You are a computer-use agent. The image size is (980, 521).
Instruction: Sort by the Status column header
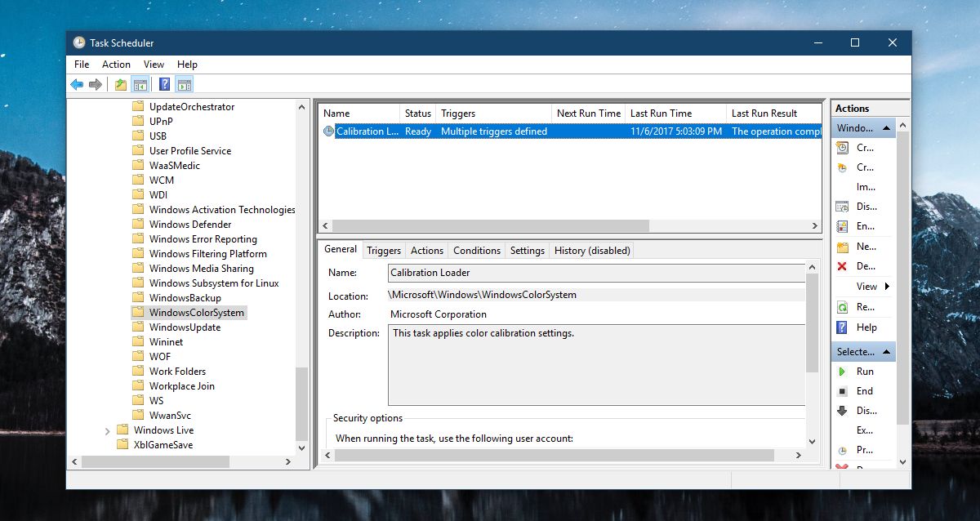coord(418,114)
